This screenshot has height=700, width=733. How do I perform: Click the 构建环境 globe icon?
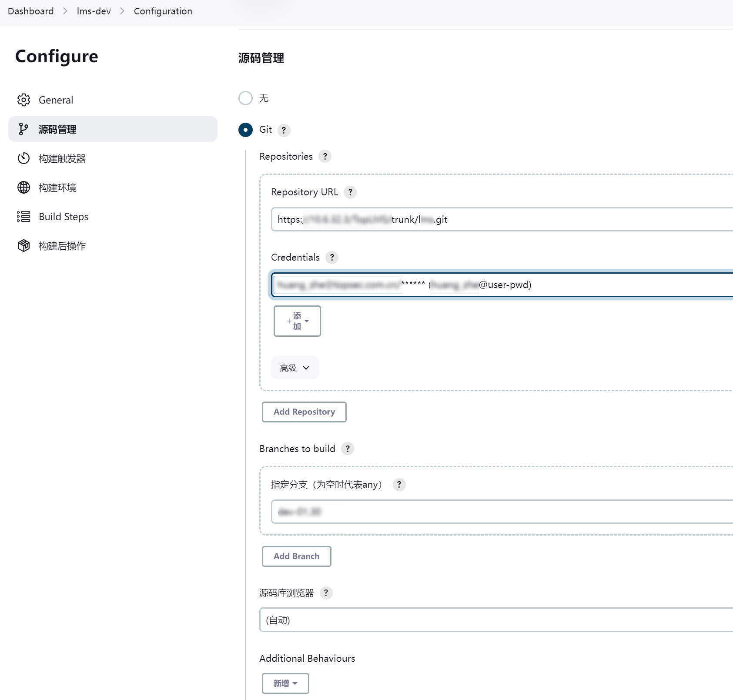coord(23,188)
